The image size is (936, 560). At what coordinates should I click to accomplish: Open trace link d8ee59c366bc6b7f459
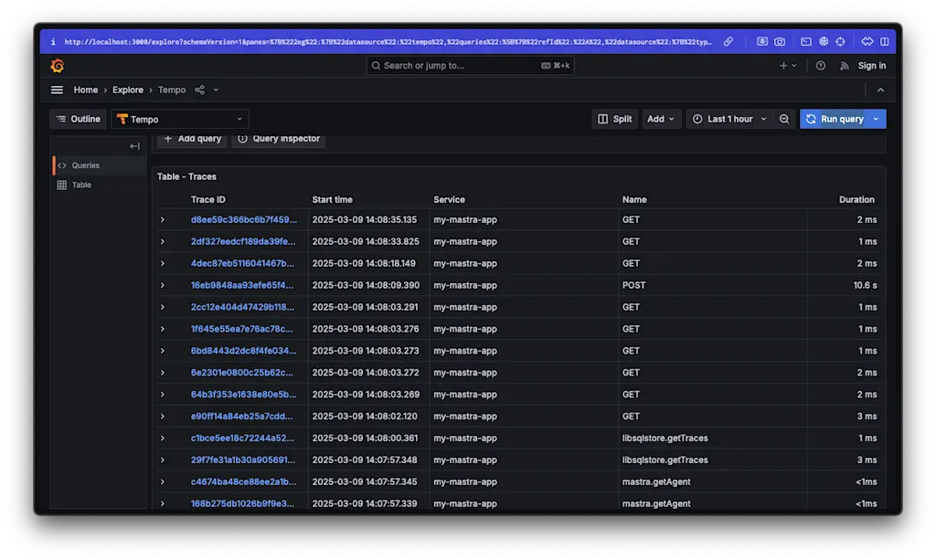pyautogui.click(x=243, y=219)
